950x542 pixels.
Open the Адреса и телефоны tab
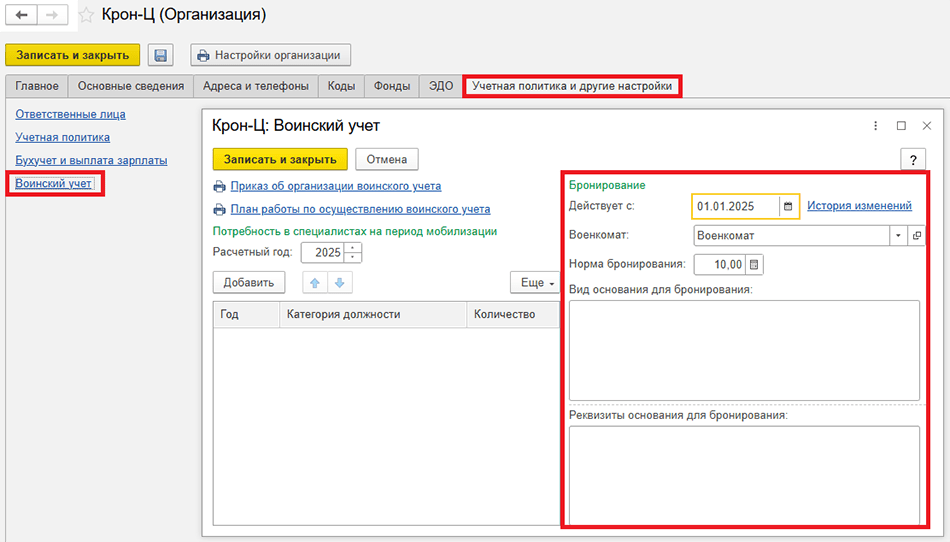256,86
